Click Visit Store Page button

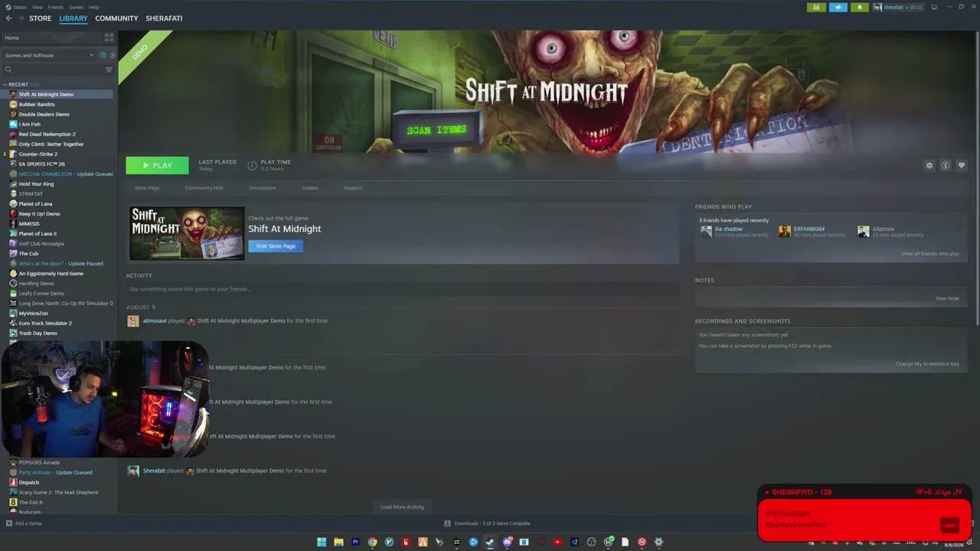[276, 246]
